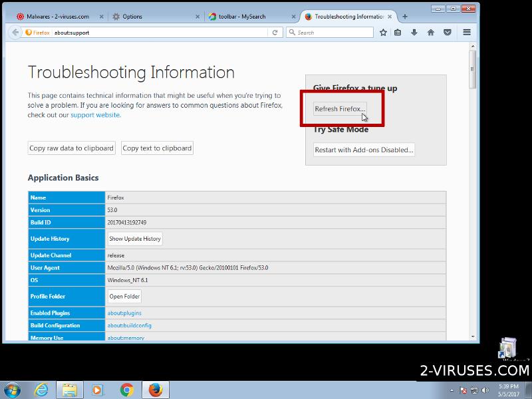The width and height of the screenshot is (532, 399).
Task: Click the back arrow button
Action: tap(13, 32)
